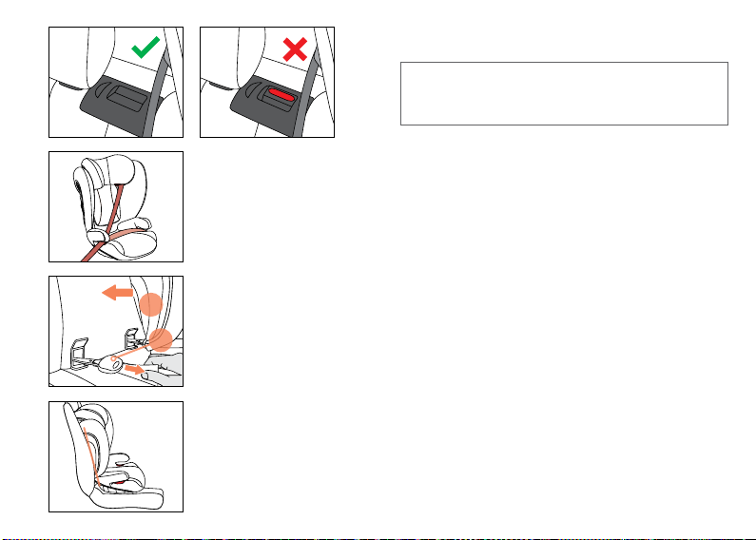Click the orange line along side-view seat back
The height and width of the screenshot is (540, 756).
pos(90,456)
